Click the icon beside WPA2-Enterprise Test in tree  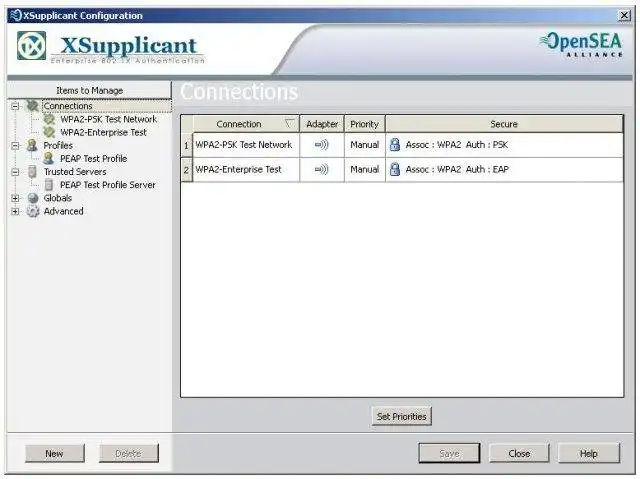click(x=49, y=132)
